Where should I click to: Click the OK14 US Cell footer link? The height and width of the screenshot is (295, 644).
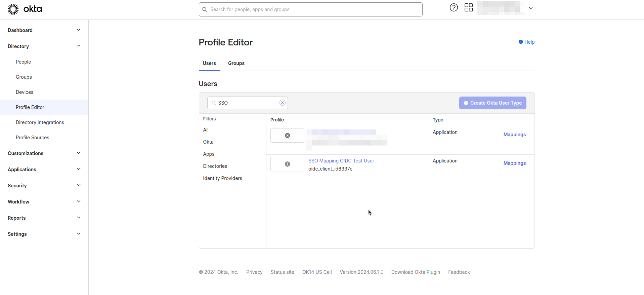pyautogui.click(x=317, y=272)
